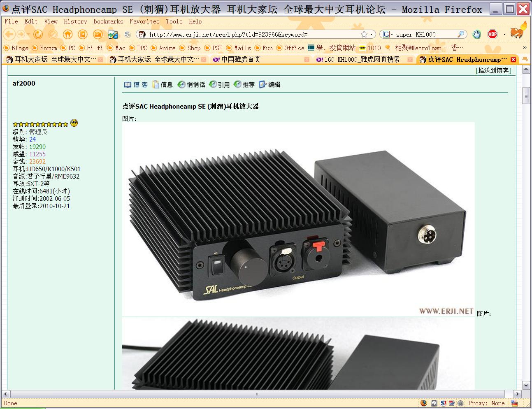The image size is (532, 409).
Task: Click the vertical scrollbar down arrow
Action: (x=526, y=386)
